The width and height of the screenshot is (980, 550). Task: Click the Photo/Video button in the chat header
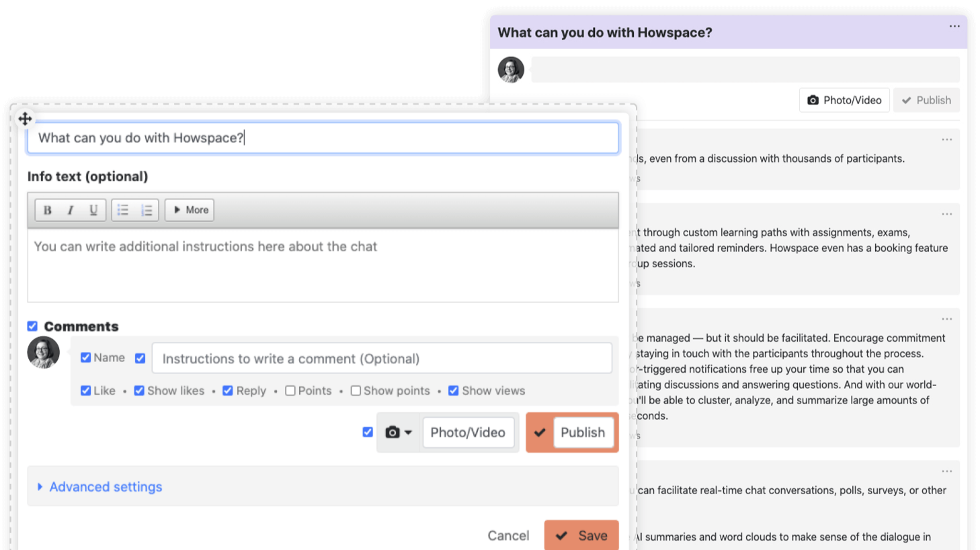coord(844,100)
